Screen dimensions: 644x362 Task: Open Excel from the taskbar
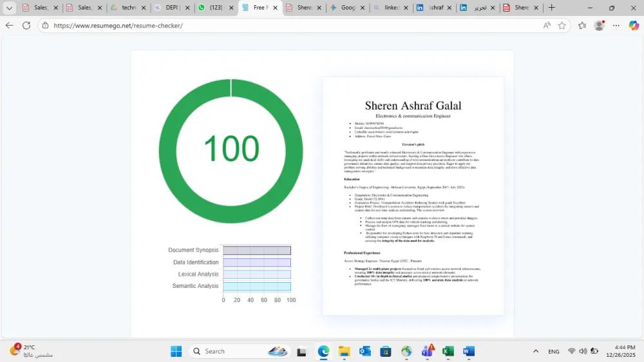pyautogui.click(x=448, y=351)
